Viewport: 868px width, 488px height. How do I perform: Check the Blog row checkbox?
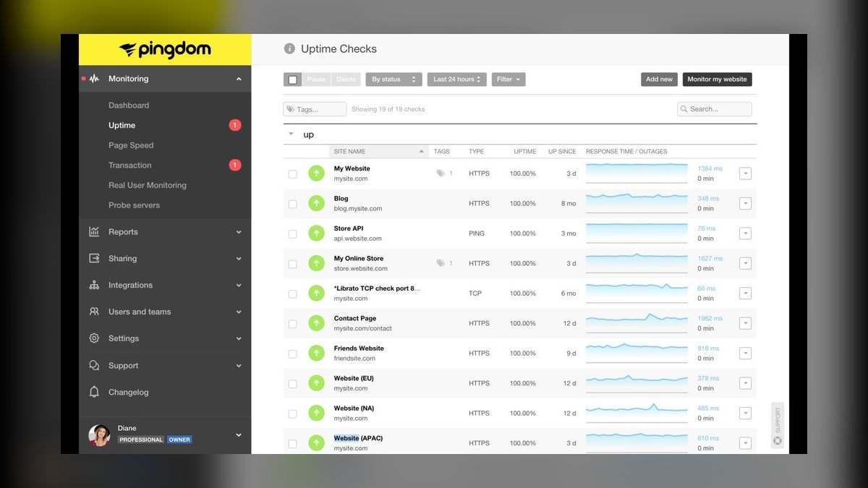coord(292,204)
